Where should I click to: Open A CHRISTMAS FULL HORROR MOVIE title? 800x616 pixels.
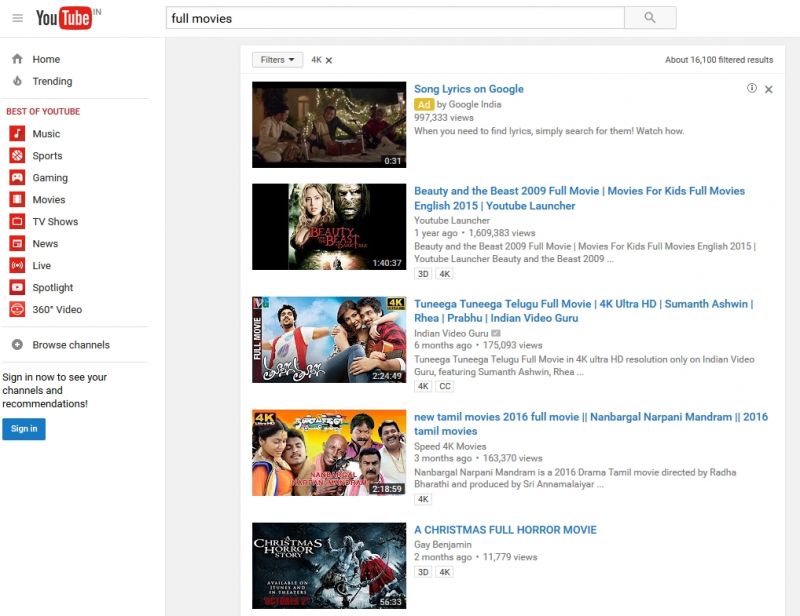(505, 530)
